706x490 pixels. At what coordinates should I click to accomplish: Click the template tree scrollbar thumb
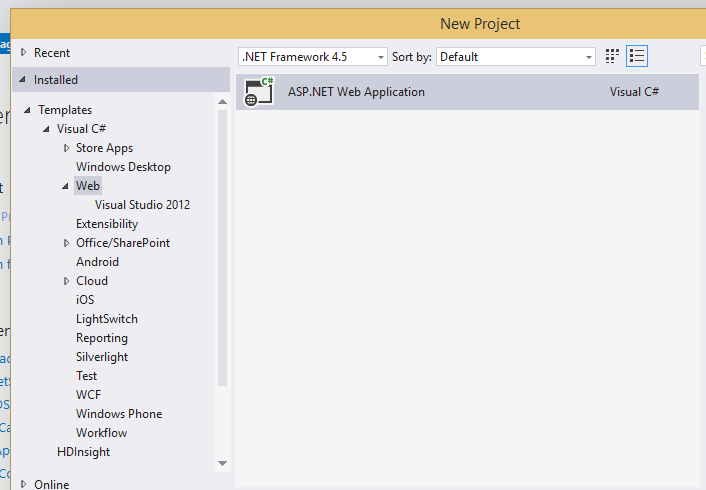coord(222,248)
